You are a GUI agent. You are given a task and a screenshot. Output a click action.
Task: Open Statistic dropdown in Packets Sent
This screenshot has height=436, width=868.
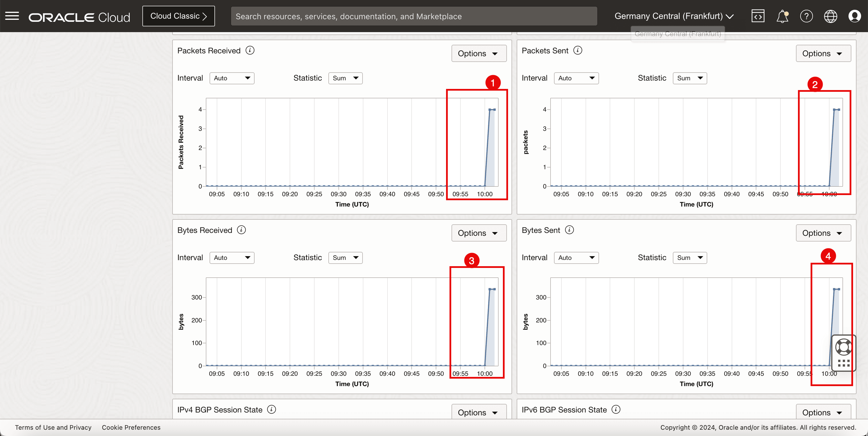point(689,78)
